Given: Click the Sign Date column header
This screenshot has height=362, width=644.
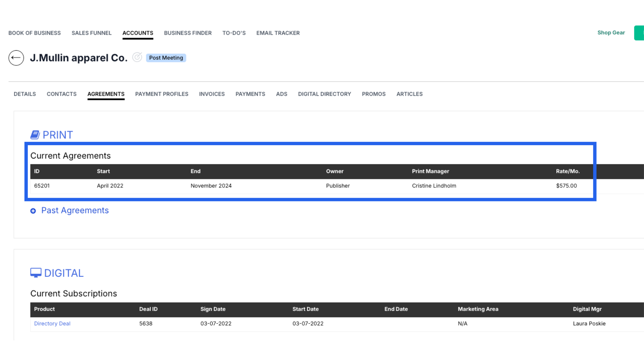Looking at the screenshot, I should pyautogui.click(x=213, y=309).
